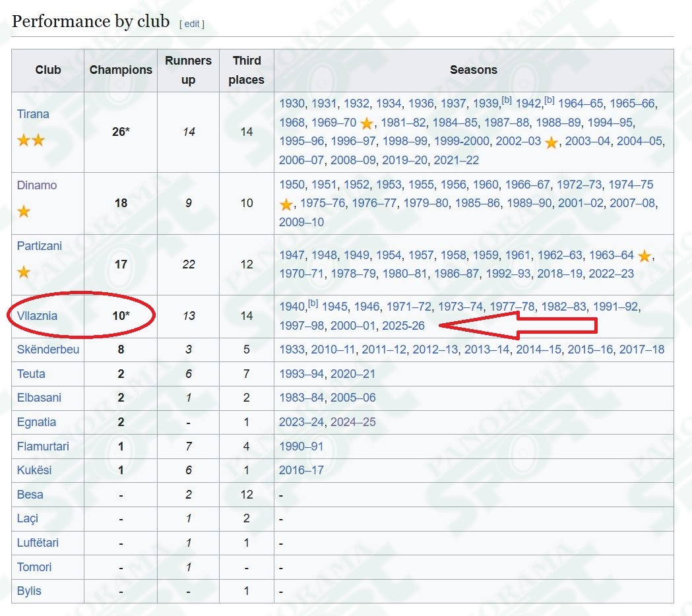Open the 2025-26 season link
The width and height of the screenshot is (692, 616).
[x=403, y=326]
